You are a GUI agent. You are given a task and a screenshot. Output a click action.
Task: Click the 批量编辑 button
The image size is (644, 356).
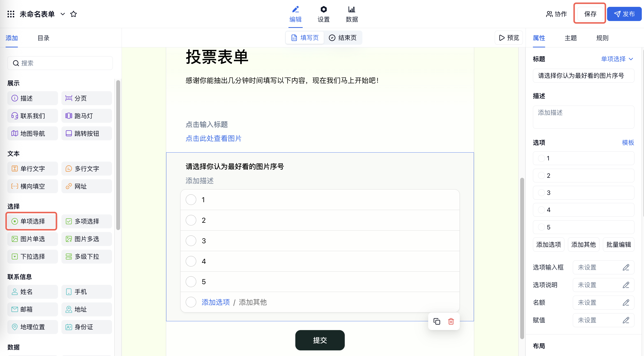(619, 244)
